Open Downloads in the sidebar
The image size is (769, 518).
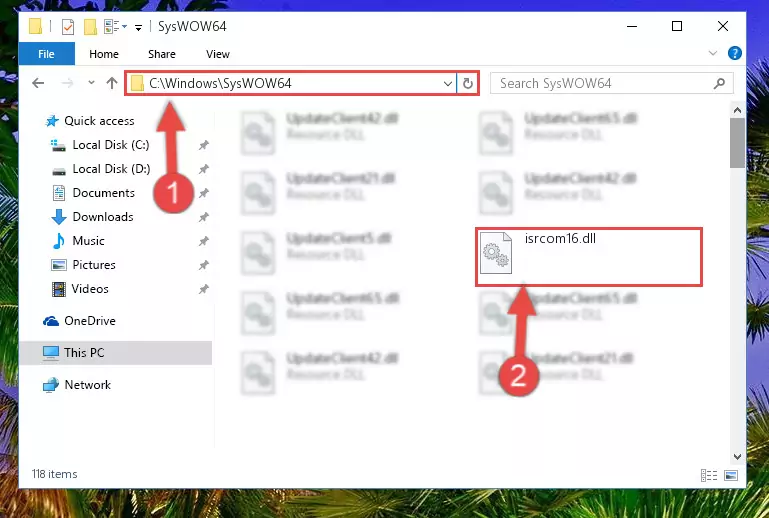point(103,217)
